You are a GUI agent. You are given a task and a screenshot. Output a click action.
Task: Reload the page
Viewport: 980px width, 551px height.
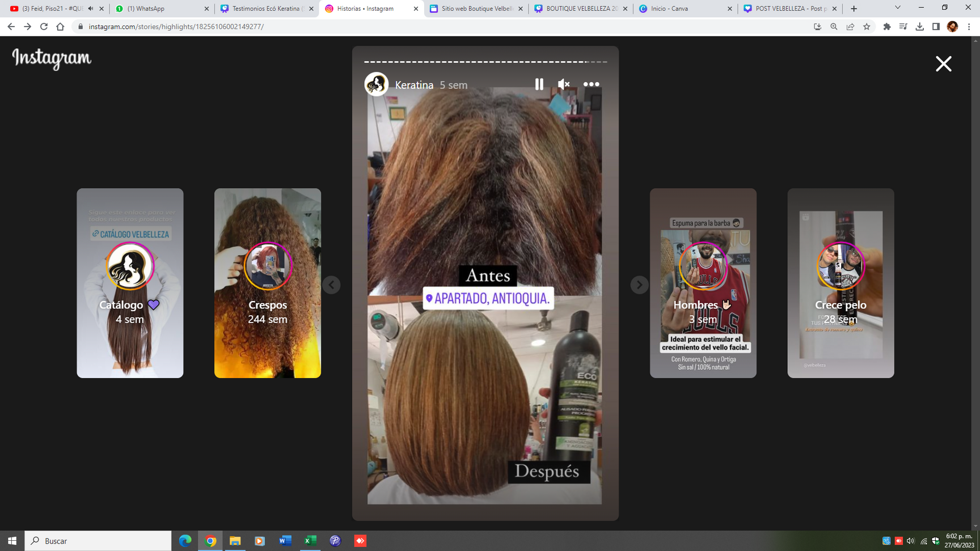pos(44,27)
